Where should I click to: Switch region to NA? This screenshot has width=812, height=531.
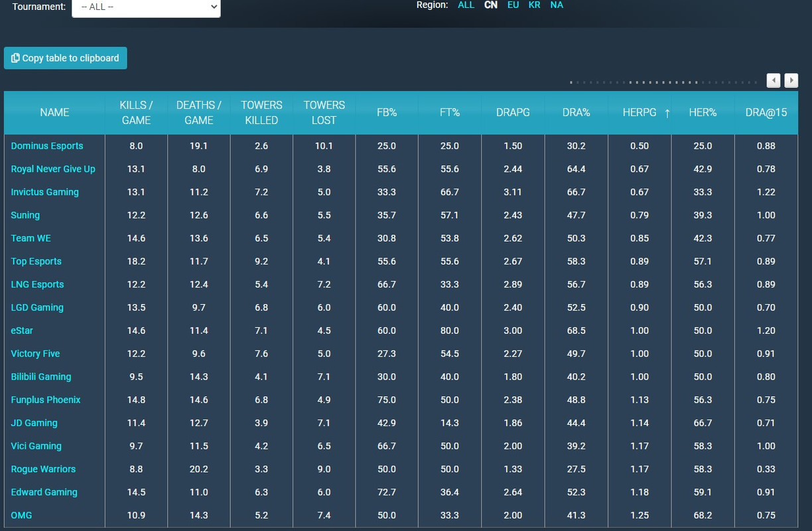coord(557,5)
